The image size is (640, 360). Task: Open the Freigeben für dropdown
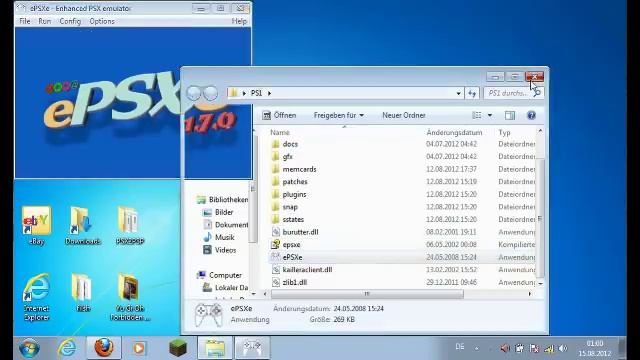pos(338,116)
